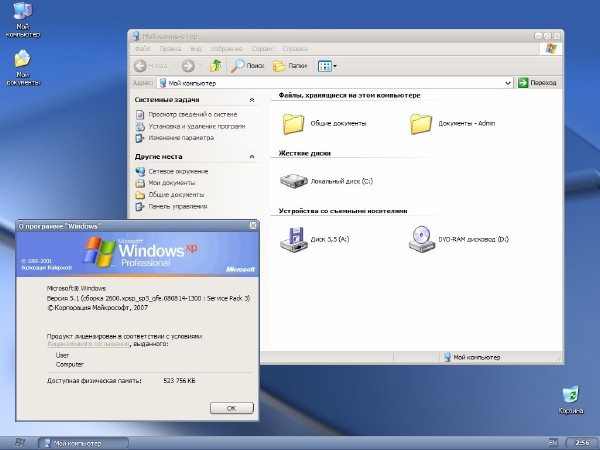Screen dimensions: 600x450
Task: Open the Документы - Admin folder
Action: (x=421, y=123)
